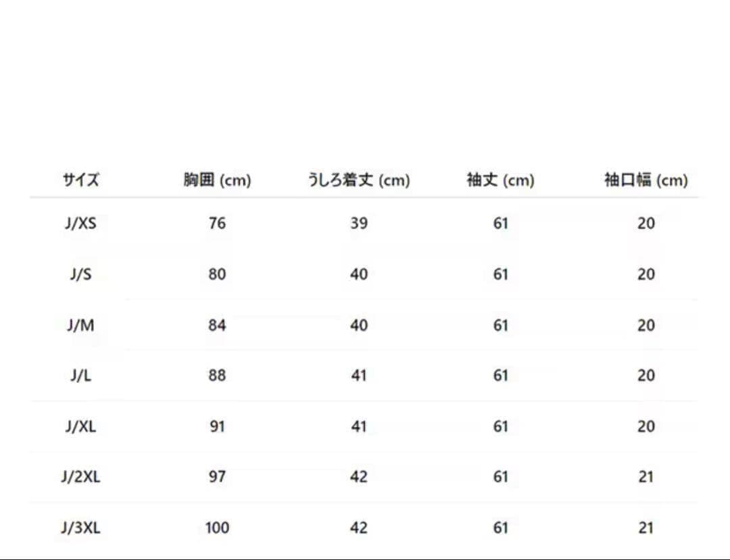Click the うしろ着丈 (cm) column header

coord(359,180)
